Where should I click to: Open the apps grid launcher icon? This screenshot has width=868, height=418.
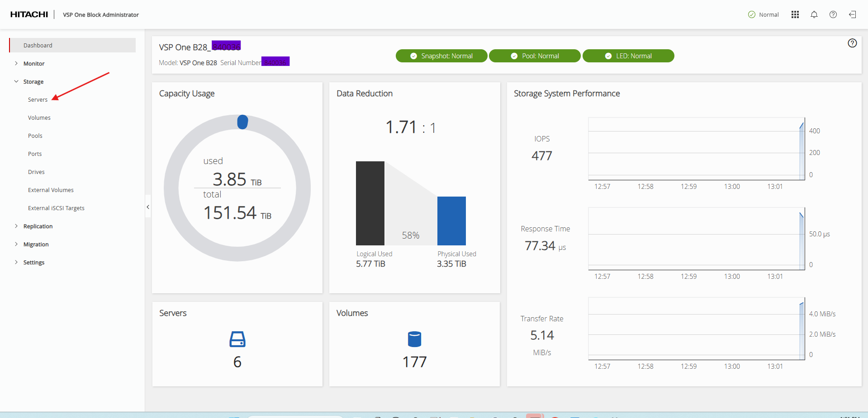[795, 14]
